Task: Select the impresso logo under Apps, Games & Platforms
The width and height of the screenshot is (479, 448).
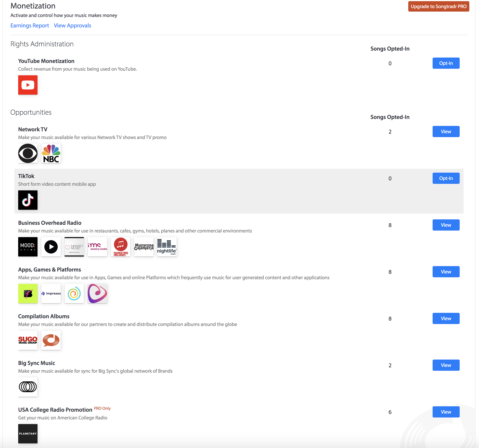Action: [x=51, y=294]
